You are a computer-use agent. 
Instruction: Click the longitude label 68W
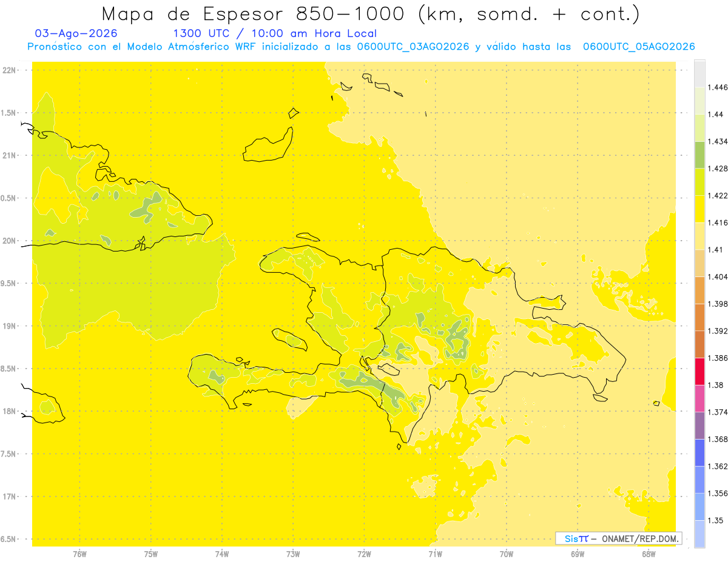pyautogui.click(x=649, y=554)
